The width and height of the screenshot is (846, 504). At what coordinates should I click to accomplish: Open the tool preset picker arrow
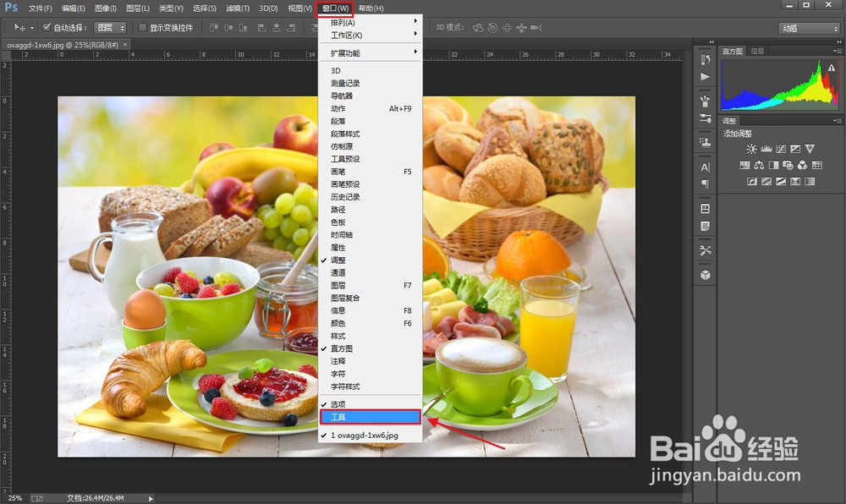click(x=32, y=28)
